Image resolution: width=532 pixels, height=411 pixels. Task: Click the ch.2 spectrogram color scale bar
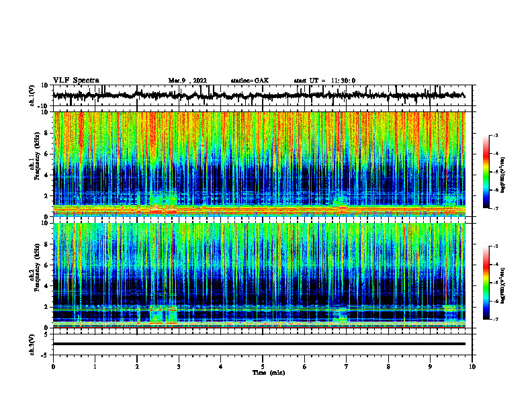(x=486, y=283)
